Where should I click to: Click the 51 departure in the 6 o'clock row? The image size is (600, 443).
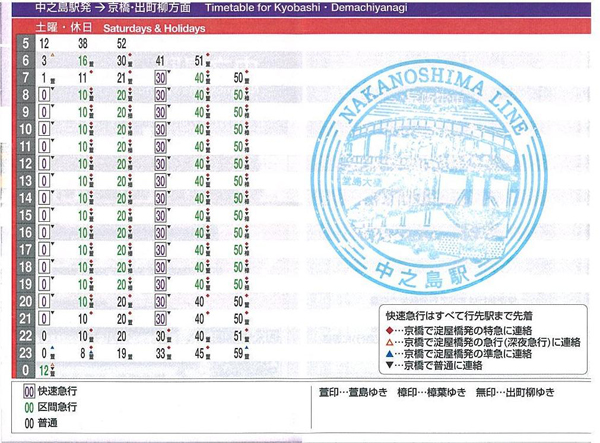click(199, 60)
